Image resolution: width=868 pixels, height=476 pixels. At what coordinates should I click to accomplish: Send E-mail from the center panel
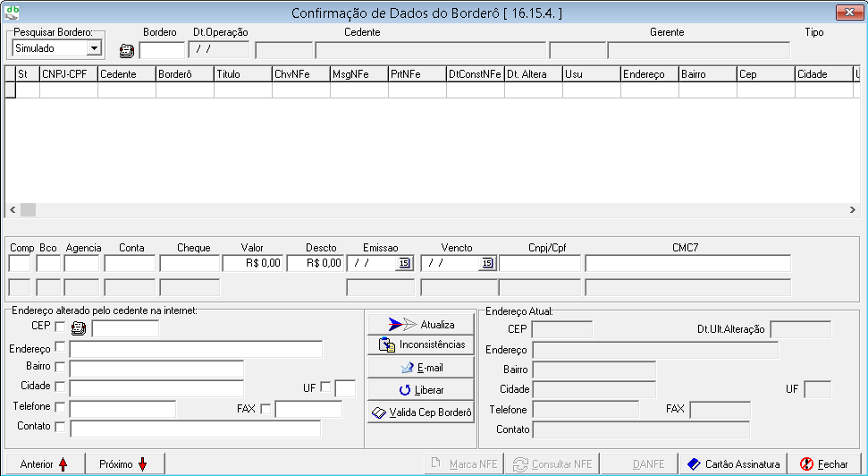(420, 368)
